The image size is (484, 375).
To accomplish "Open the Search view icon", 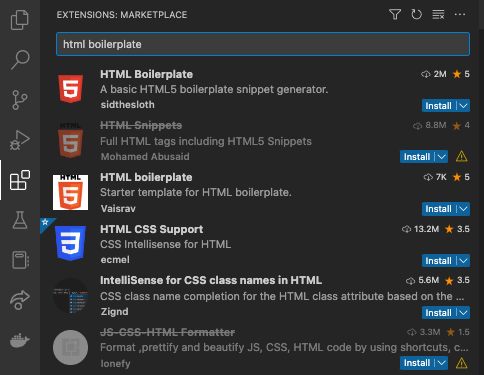I will (20, 60).
